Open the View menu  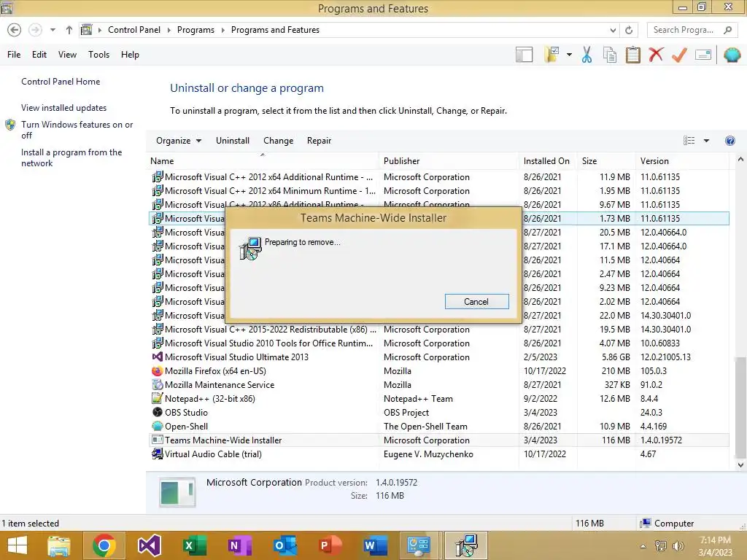[67, 55]
